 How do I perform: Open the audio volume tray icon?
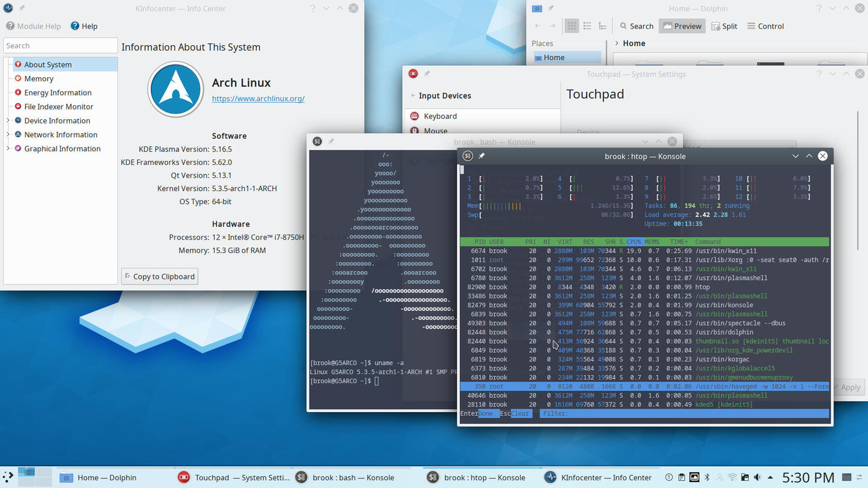pos(757,477)
